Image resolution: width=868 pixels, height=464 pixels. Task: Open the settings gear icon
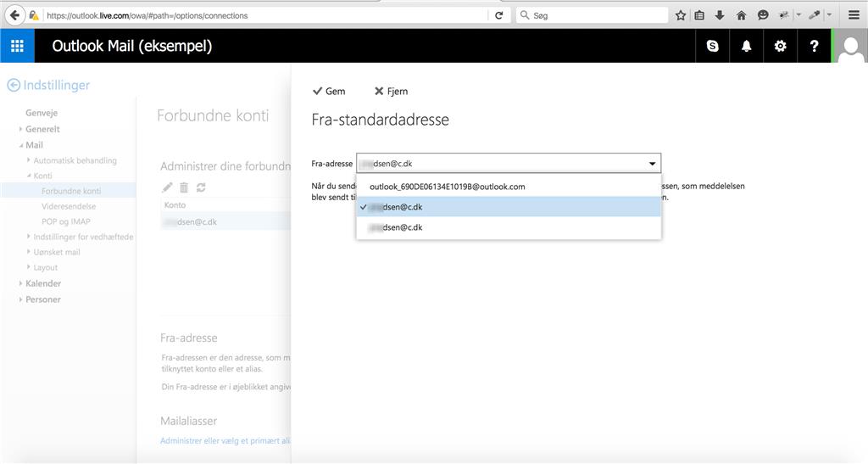click(780, 46)
